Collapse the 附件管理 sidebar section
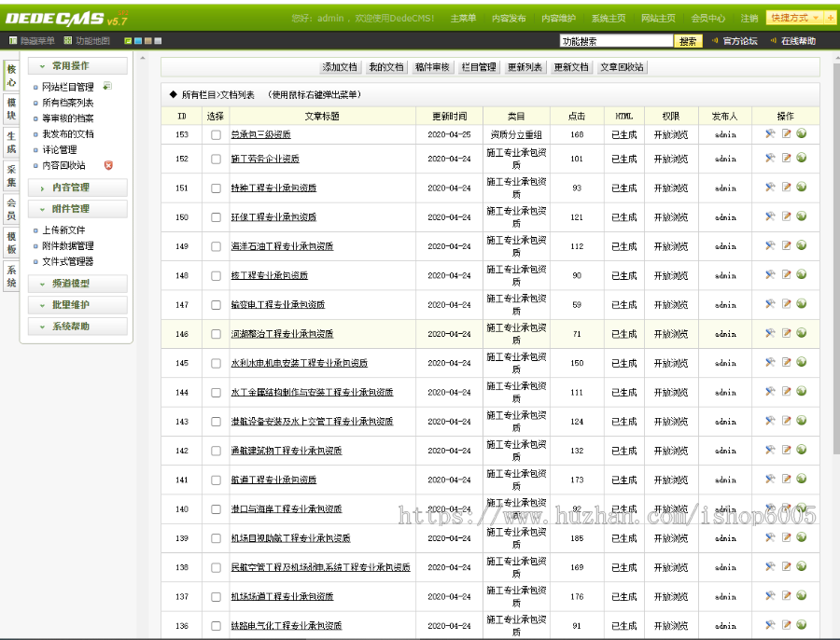This screenshot has height=640, width=840. click(x=77, y=209)
